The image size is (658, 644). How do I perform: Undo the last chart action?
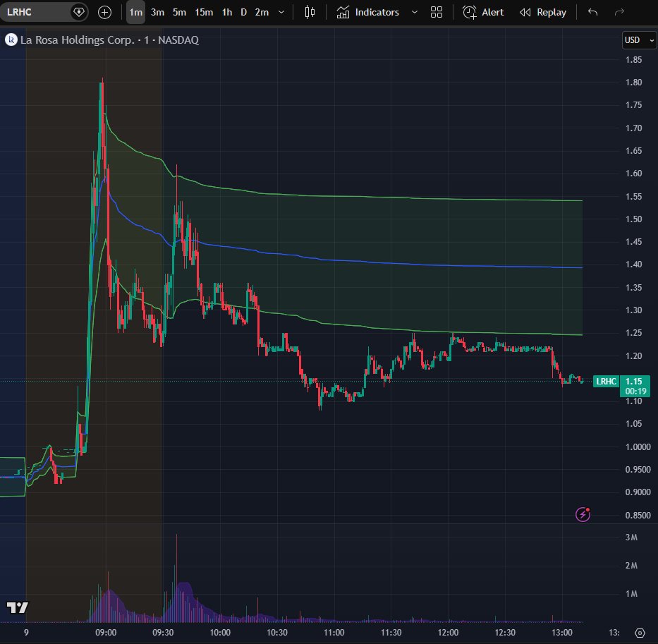coord(592,12)
